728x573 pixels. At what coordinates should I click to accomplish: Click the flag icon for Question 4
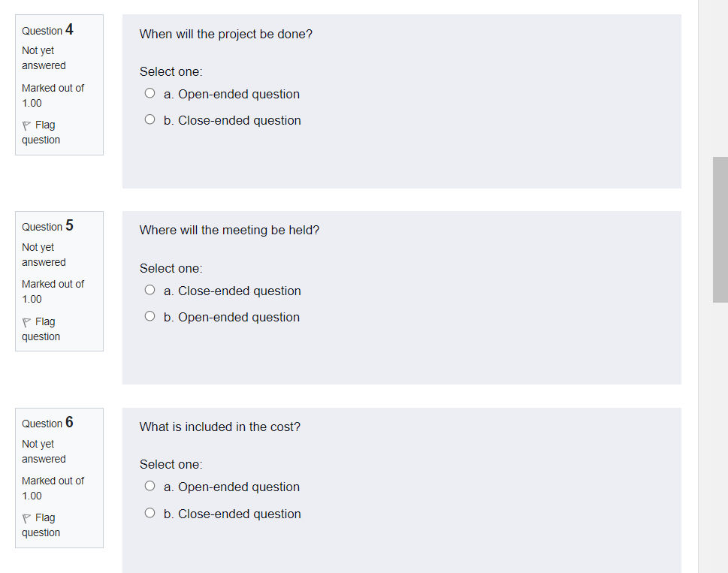[x=26, y=125]
